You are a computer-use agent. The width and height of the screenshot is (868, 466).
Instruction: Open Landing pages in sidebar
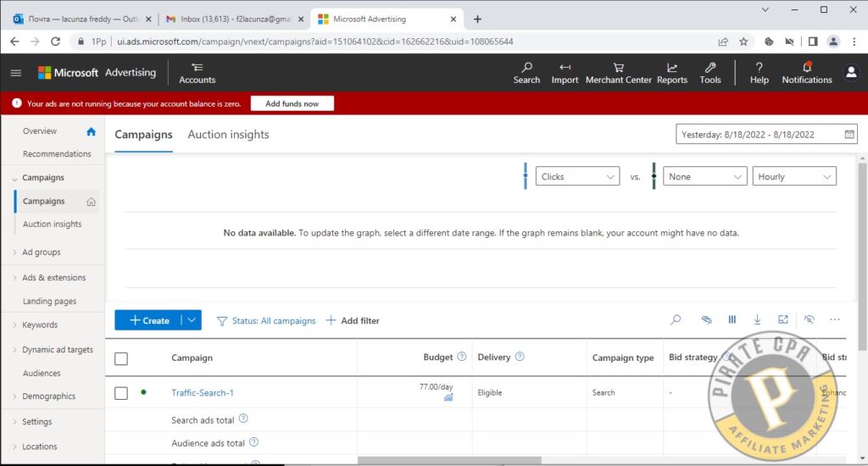49,302
